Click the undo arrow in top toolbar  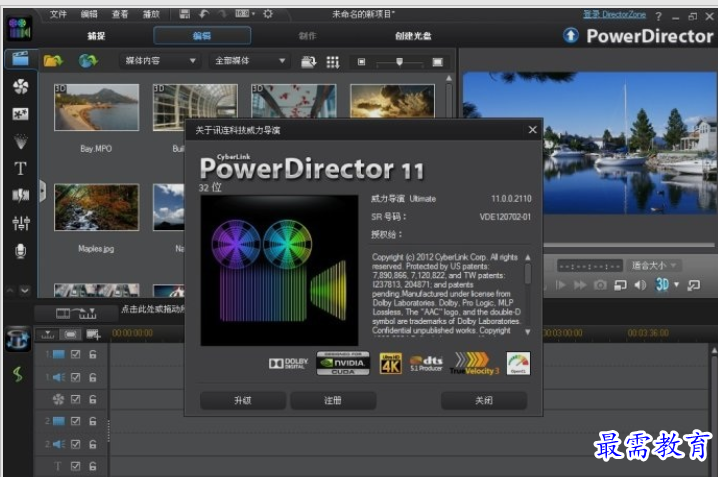204,14
